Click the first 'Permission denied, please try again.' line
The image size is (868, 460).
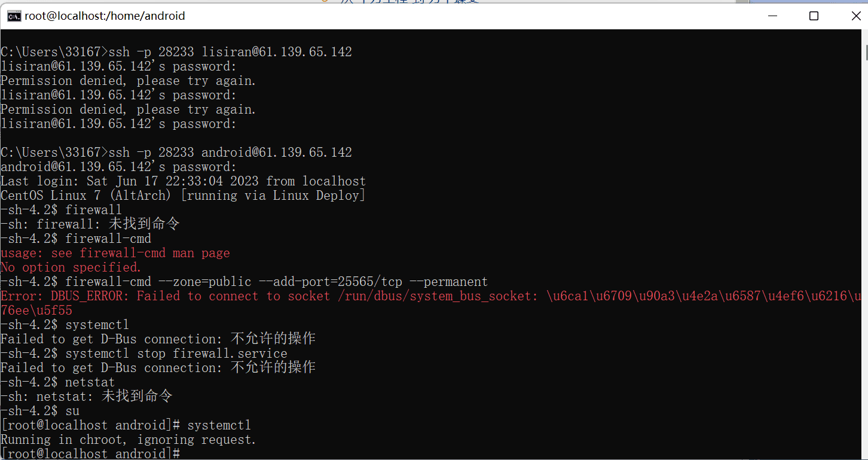tap(128, 81)
